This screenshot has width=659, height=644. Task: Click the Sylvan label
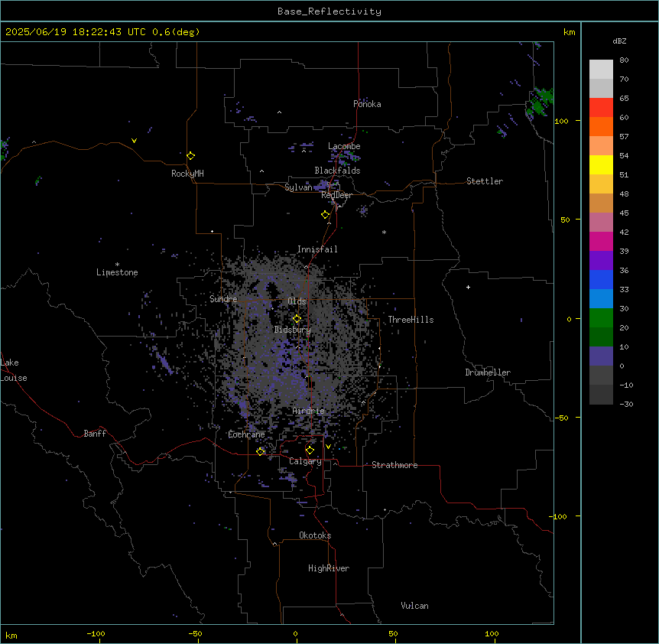click(298, 187)
